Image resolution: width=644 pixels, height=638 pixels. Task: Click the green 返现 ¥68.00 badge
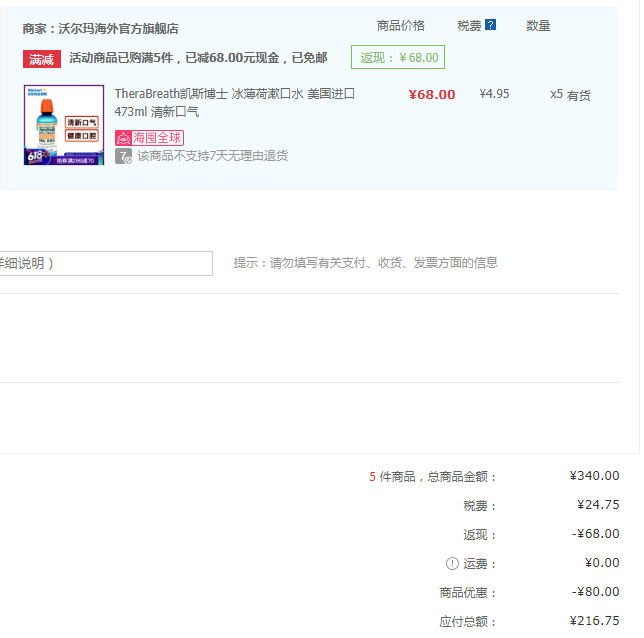[398, 57]
